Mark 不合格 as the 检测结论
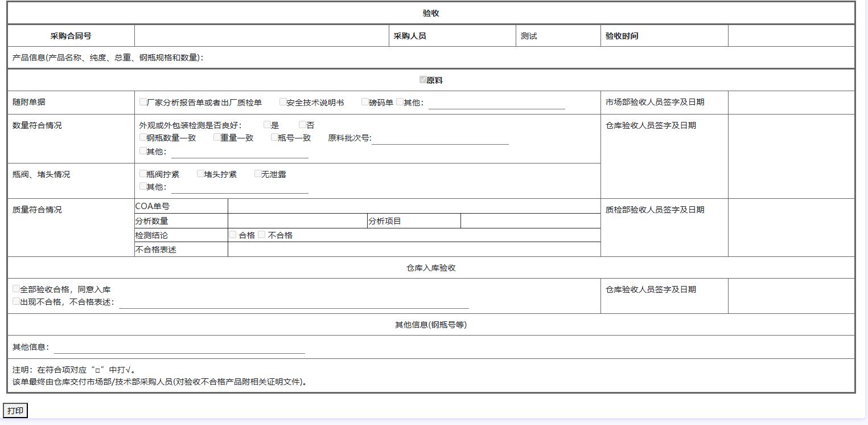868x425 pixels. 261,234
